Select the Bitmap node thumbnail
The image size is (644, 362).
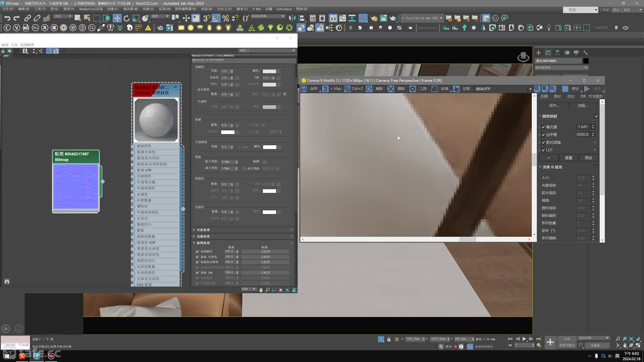[76, 187]
